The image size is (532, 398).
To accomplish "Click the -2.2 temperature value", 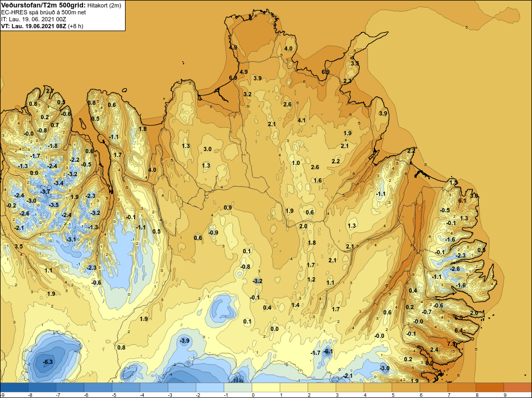I will 74,160.
